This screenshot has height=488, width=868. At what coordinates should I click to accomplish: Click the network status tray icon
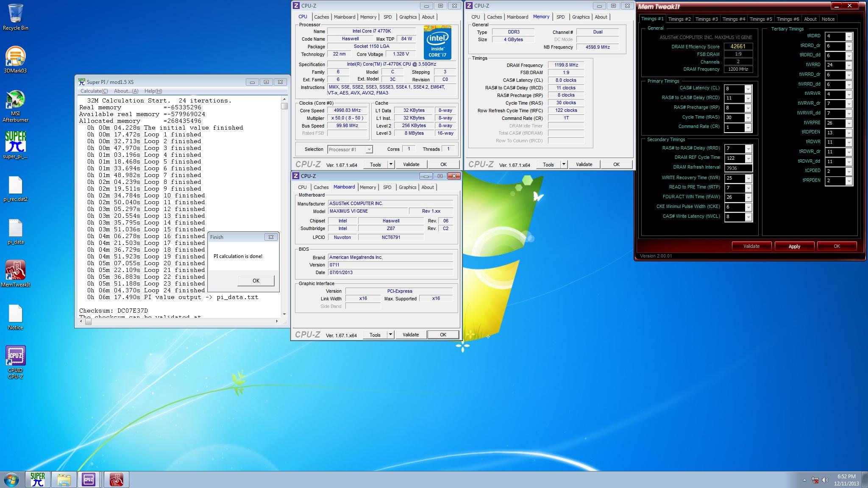tap(815, 480)
